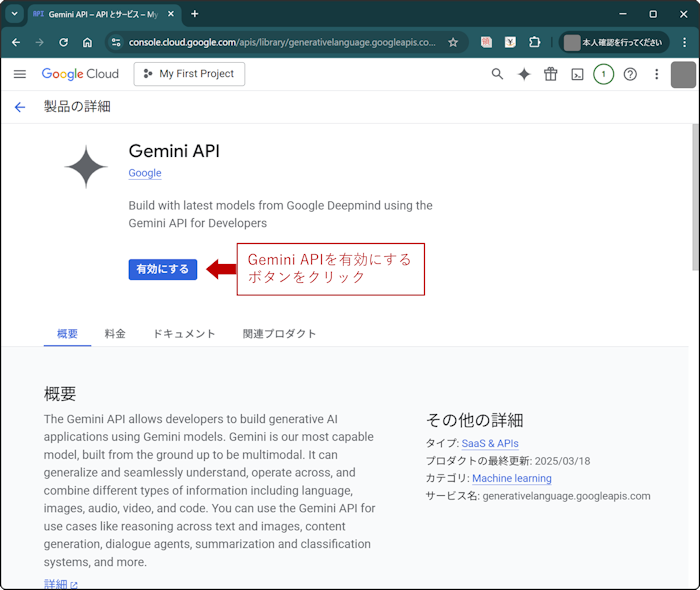Click the search magnifier icon
Image resolution: width=700 pixels, height=590 pixels.
coord(498,74)
